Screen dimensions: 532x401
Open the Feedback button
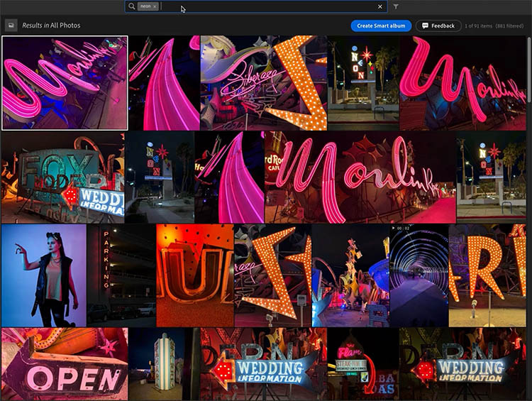point(438,26)
